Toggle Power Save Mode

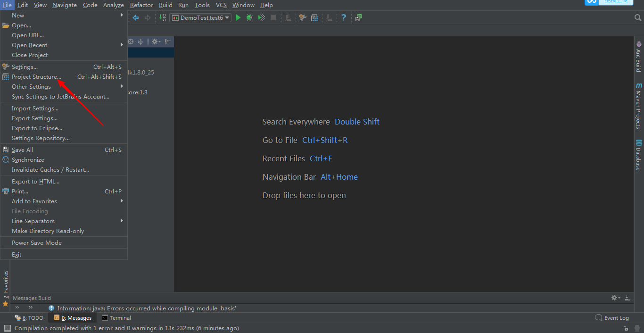pos(64,242)
